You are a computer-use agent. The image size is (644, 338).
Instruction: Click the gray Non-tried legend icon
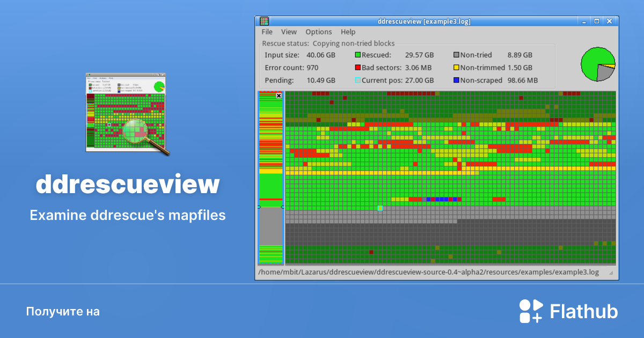tap(457, 55)
